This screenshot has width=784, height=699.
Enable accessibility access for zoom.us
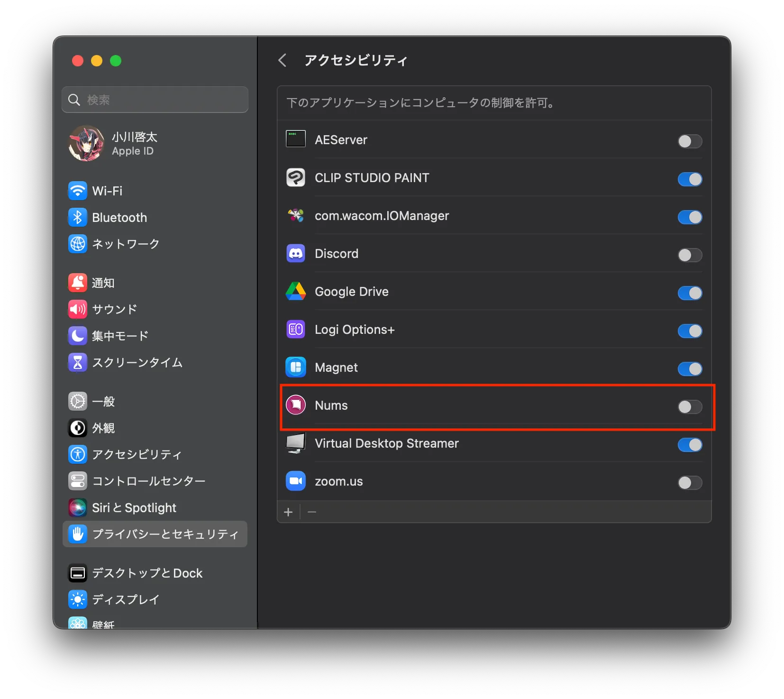click(690, 482)
